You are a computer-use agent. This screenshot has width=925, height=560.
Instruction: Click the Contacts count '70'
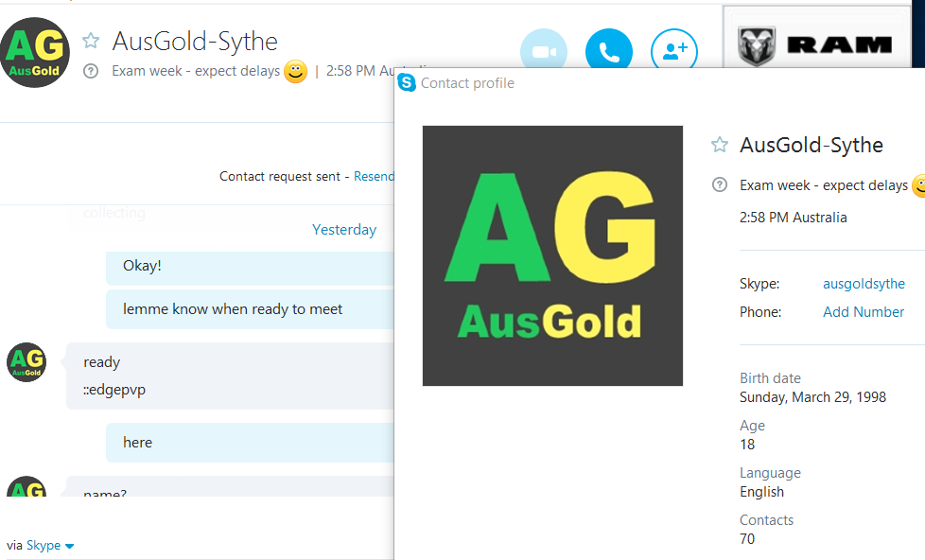pos(747,539)
